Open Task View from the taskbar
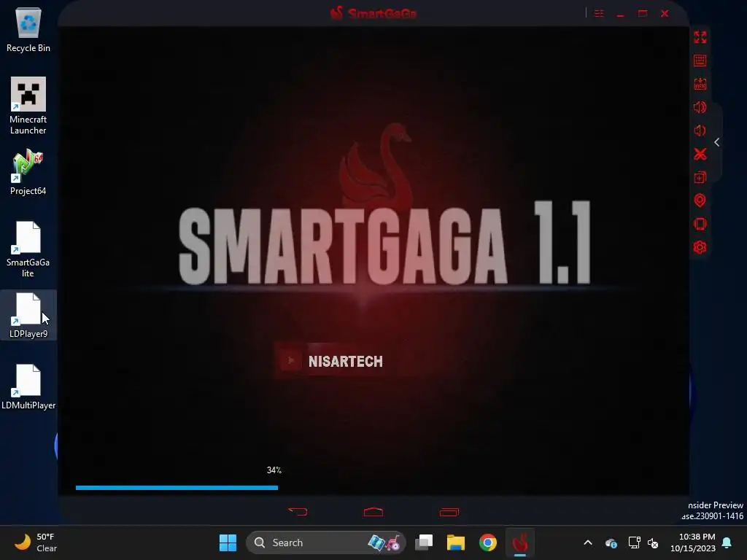The width and height of the screenshot is (747, 560). [x=424, y=542]
